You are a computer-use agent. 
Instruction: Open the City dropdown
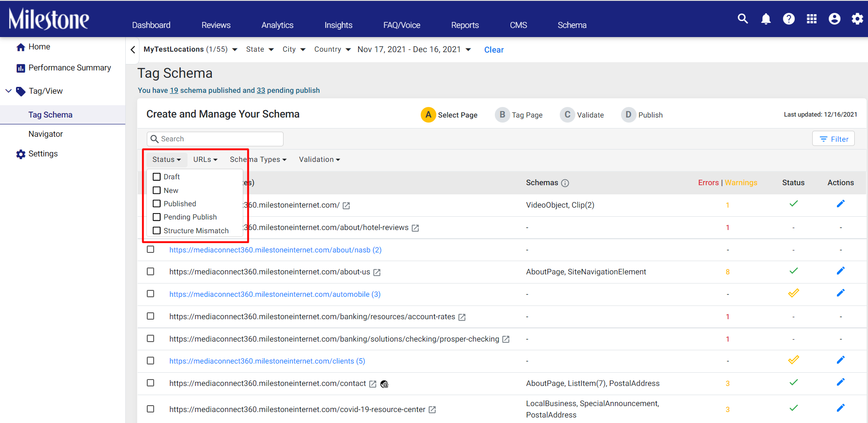coord(294,49)
